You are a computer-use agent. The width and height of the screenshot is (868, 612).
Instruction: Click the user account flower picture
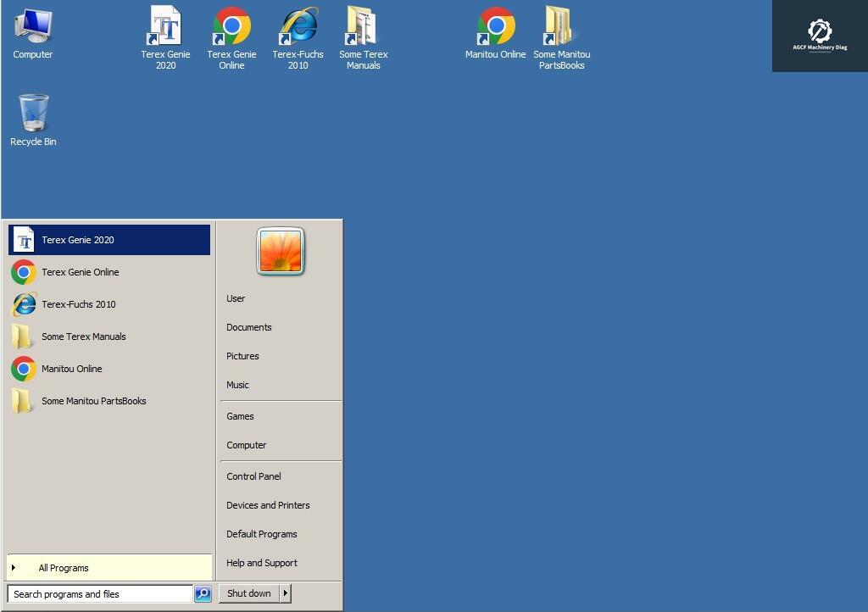pos(281,251)
